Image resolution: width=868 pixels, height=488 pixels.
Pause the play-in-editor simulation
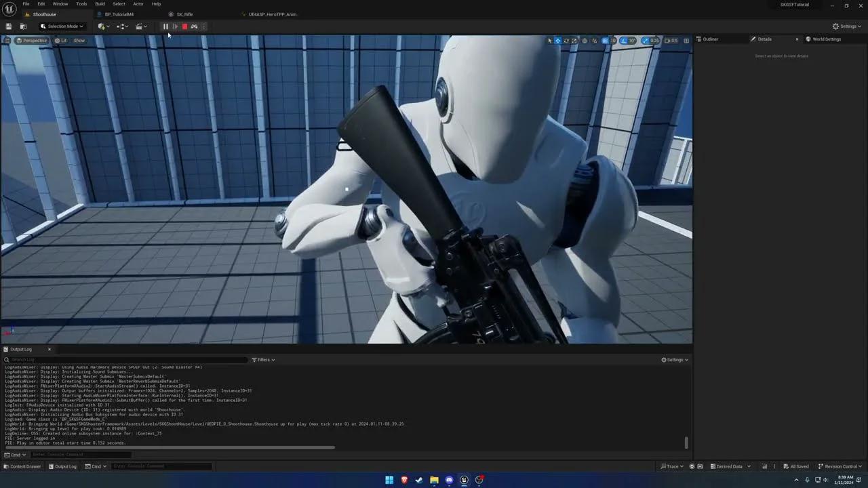point(165,26)
